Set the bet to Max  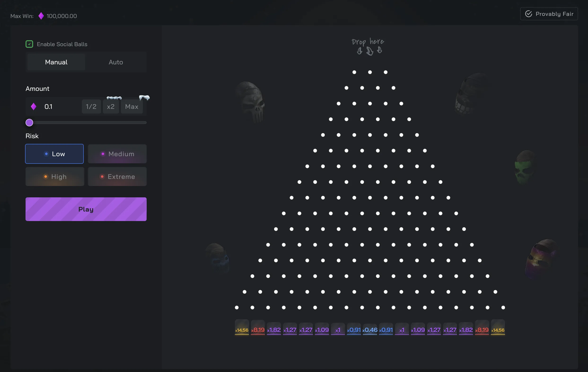pos(132,106)
